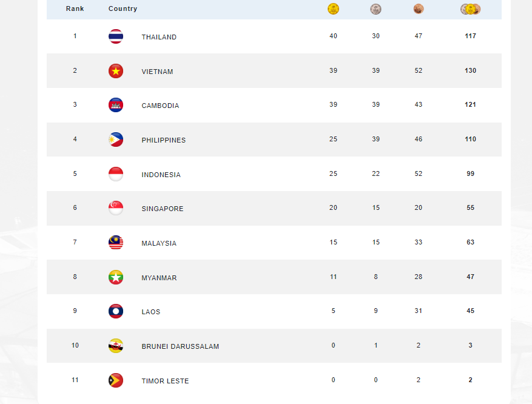Click the Singapore flag icon
Screen dimensions: 532x404
[x=116, y=208]
